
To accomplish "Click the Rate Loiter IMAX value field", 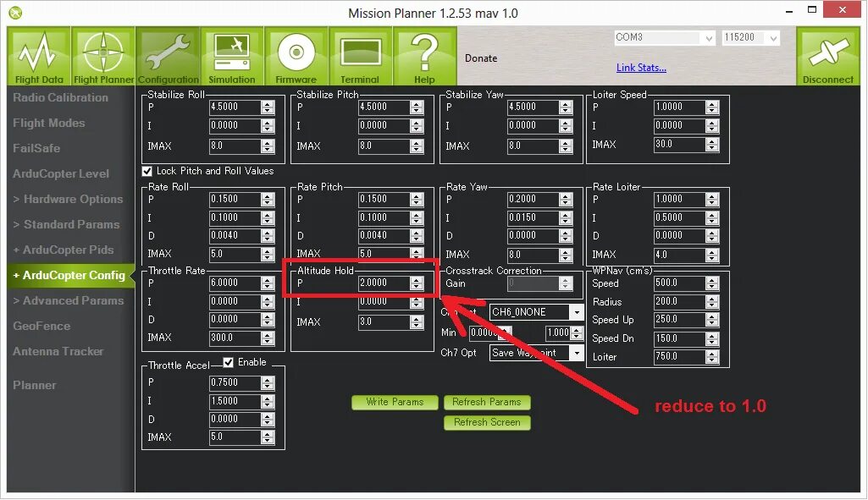I will click(x=680, y=255).
